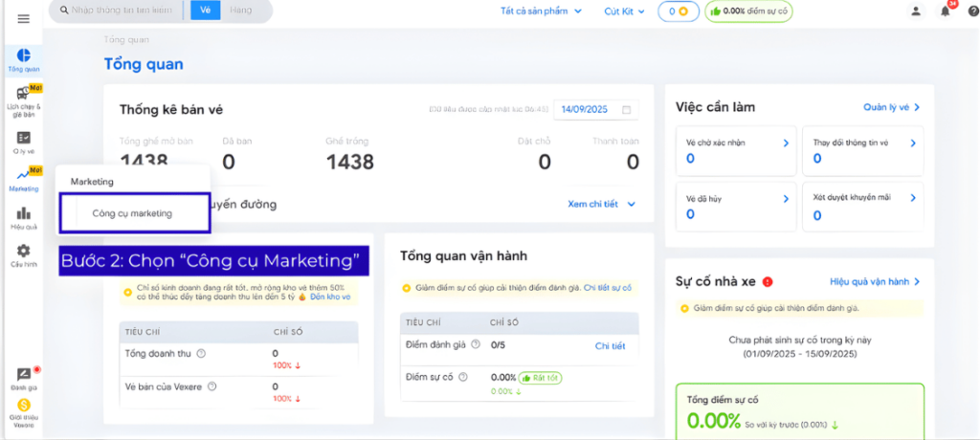This screenshot has height=440, width=980.
Task: Click the user profile icon
Action: tap(916, 11)
